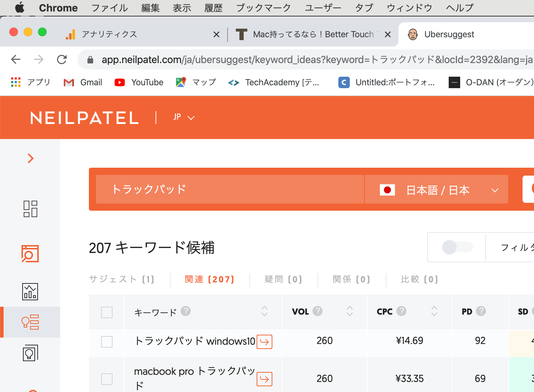
Task: Open the TechAcademy bookmark
Action: (x=273, y=82)
